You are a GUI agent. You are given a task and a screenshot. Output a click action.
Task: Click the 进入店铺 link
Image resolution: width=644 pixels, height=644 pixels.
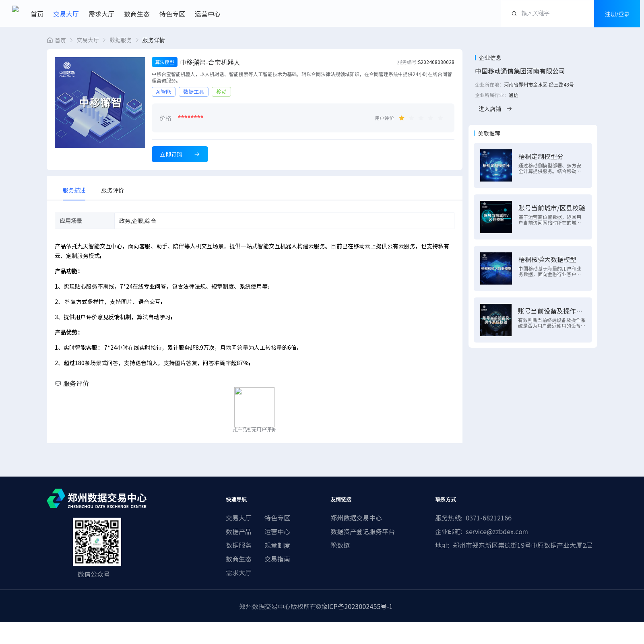(490, 109)
